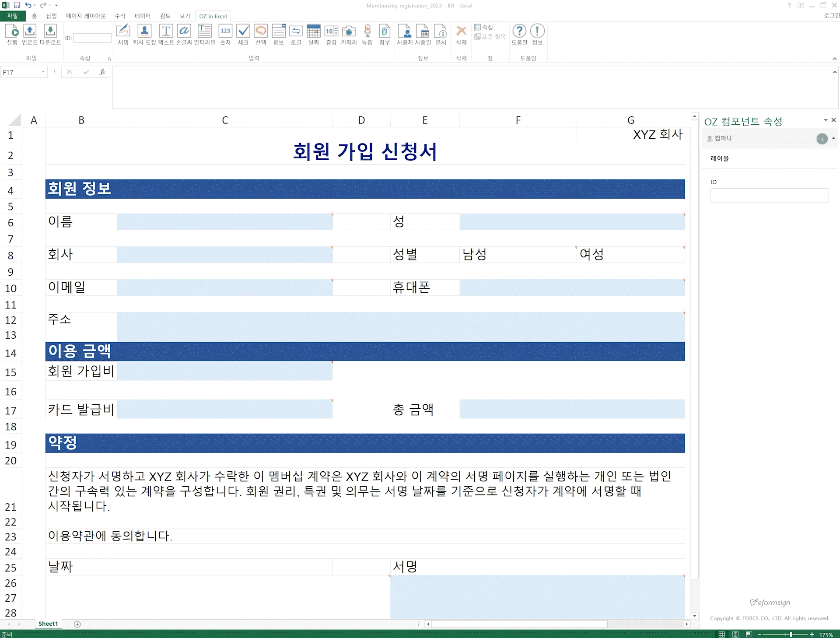Add a new sheet with plus icon
The height and width of the screenshot is (638, 840).
[77, 624]
